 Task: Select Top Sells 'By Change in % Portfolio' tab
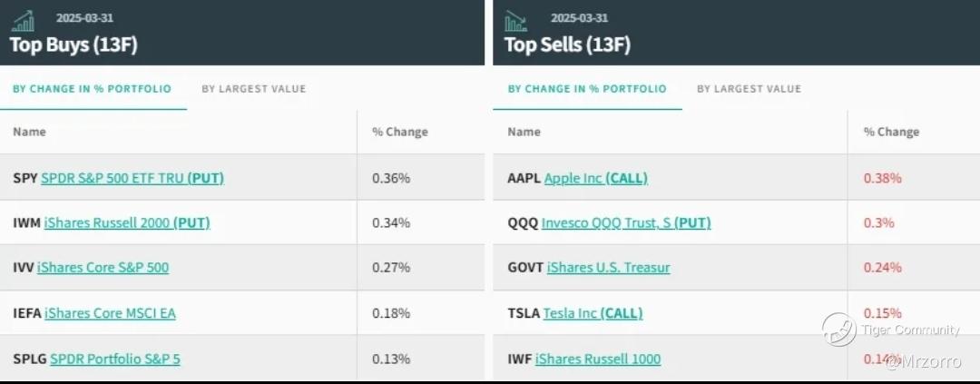click(587, 89)
